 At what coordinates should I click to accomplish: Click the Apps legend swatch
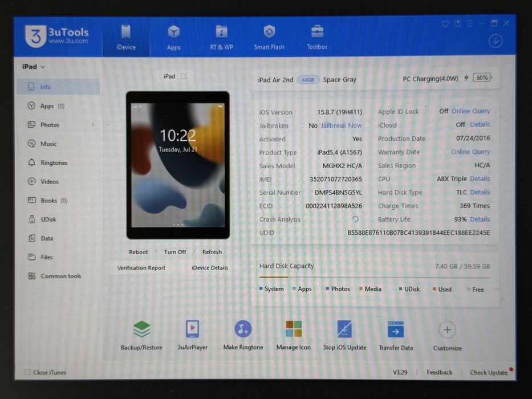(294, 289)
